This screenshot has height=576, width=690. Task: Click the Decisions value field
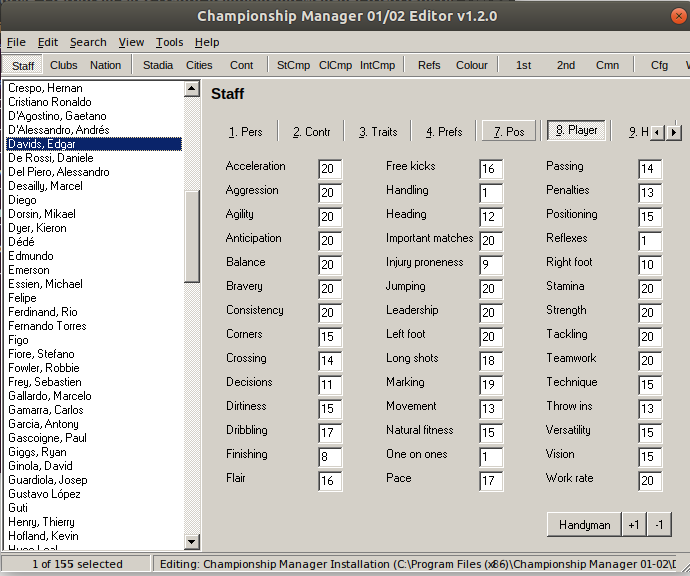(x=330, y=385)
